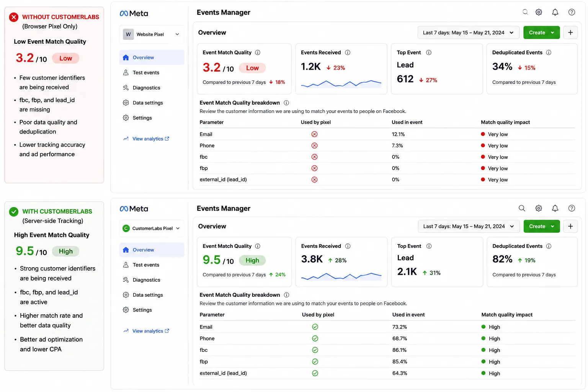588x392 pixels.
Task: Open bottom date range Last 7 days dropdown
Action: click(x=469, y=226)
